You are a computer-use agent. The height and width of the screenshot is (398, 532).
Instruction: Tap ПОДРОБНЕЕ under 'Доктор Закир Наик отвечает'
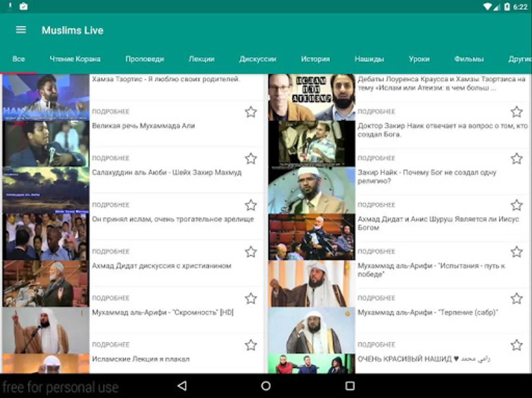(x=376, y=158)
